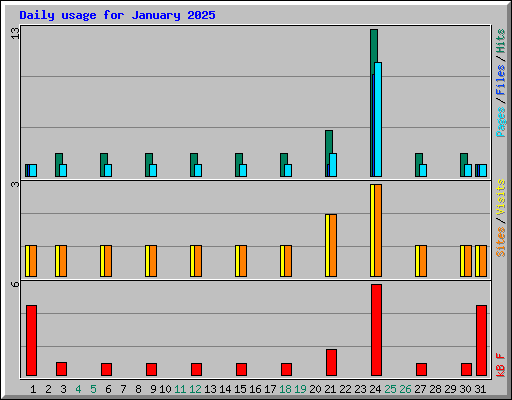Screen dimensions: 512x400
Task: Click the "Visits" legend label
Action: click(x=501, y=197)
